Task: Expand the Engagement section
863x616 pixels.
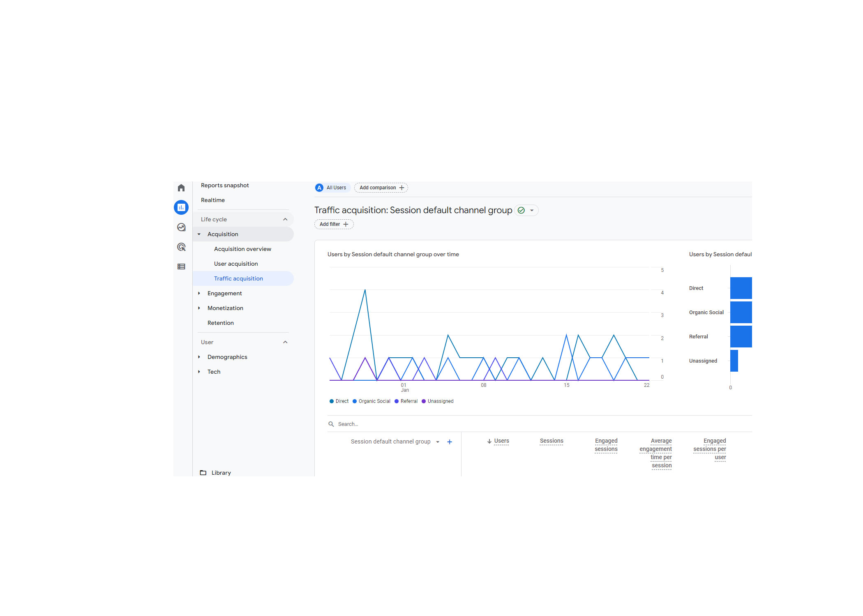Action: (x=199, y=293)
